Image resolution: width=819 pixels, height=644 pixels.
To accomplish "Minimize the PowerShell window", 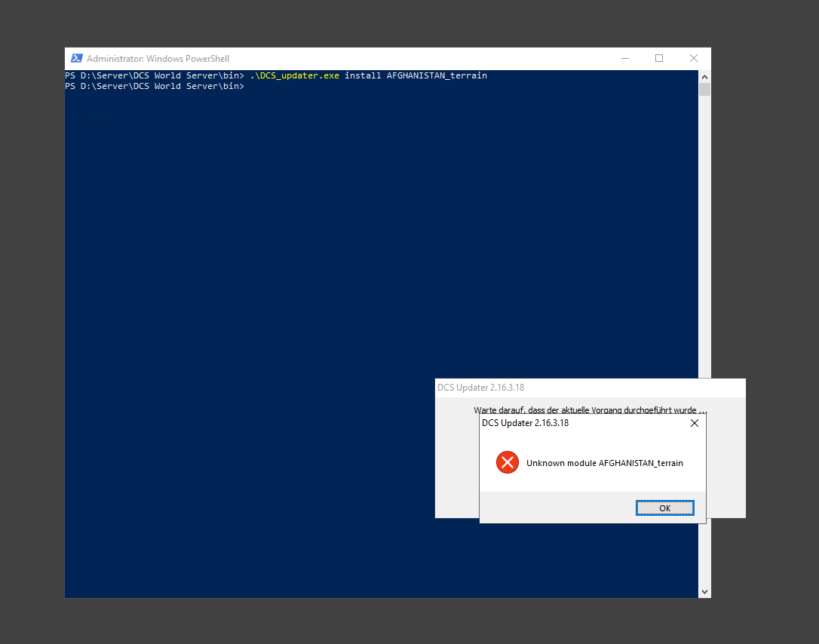I will click(624, 58).
